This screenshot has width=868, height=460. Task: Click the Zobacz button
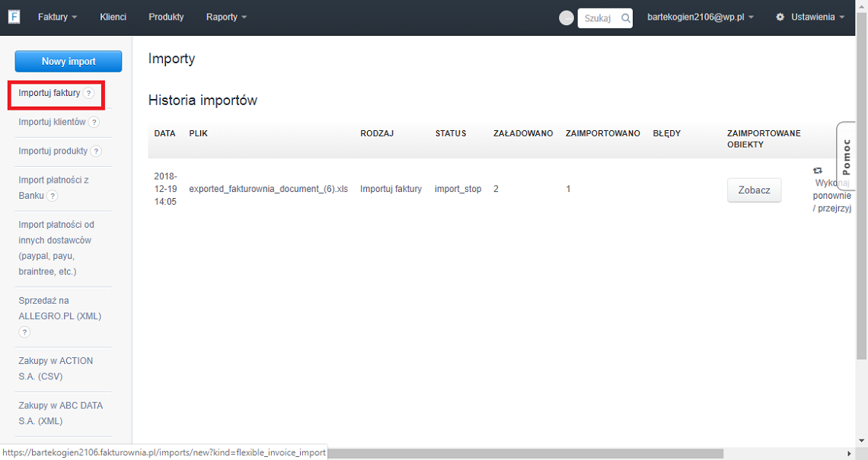754,190
